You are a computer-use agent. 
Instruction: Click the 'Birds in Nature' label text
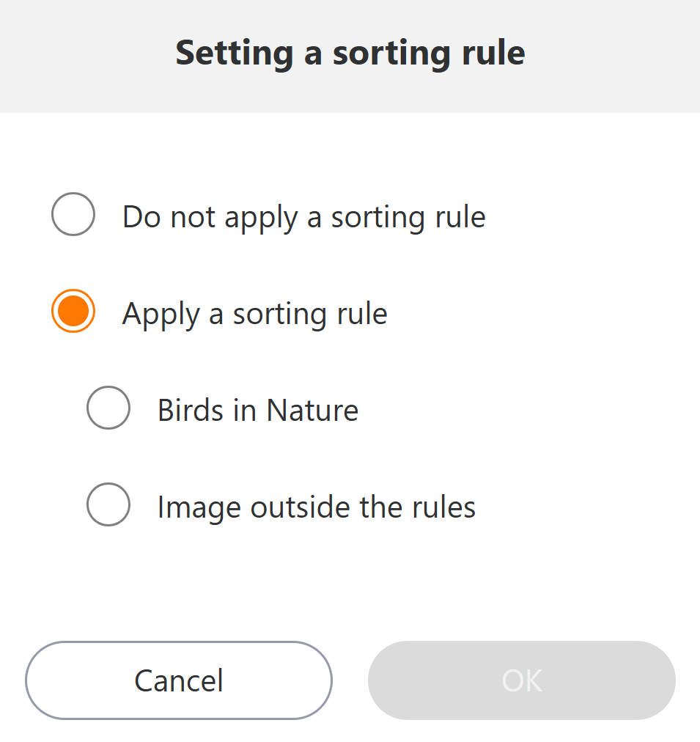click(257, 411)
